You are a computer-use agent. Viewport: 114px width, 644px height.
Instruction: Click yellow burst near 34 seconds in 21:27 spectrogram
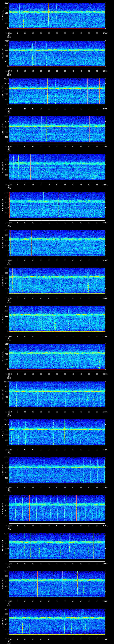64,432
